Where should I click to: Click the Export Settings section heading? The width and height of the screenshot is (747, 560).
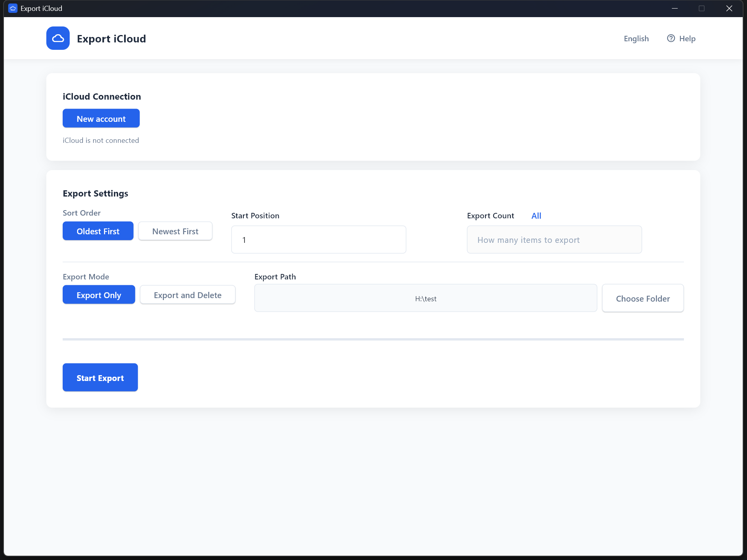click(95, 193)
